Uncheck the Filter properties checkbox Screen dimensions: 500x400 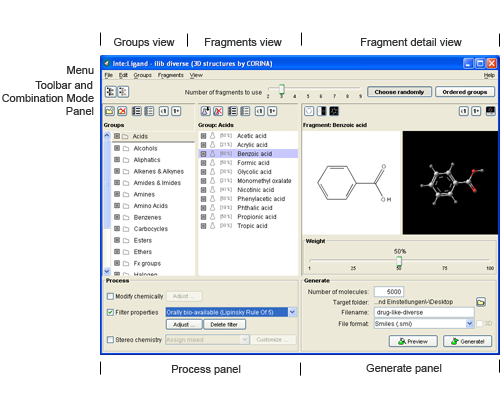click(x=110, y=312)
